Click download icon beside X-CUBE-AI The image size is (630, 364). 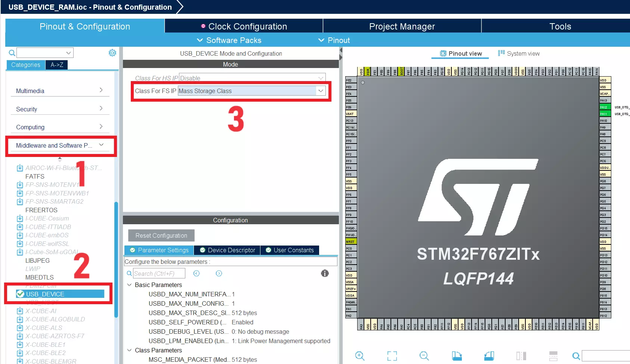20,311
